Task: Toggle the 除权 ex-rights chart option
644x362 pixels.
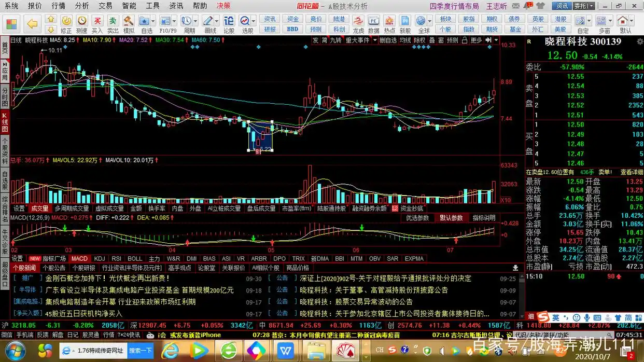Action: click(420, 40)
